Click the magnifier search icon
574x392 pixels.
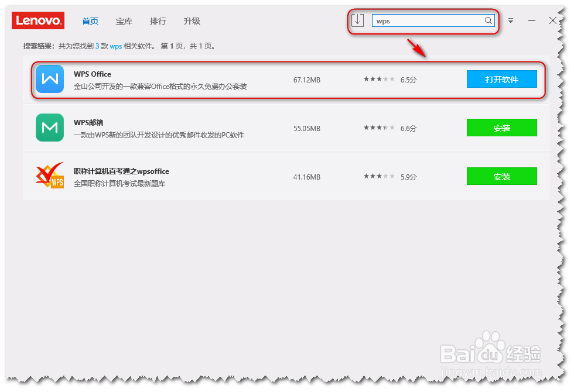(x=488, y=20)
